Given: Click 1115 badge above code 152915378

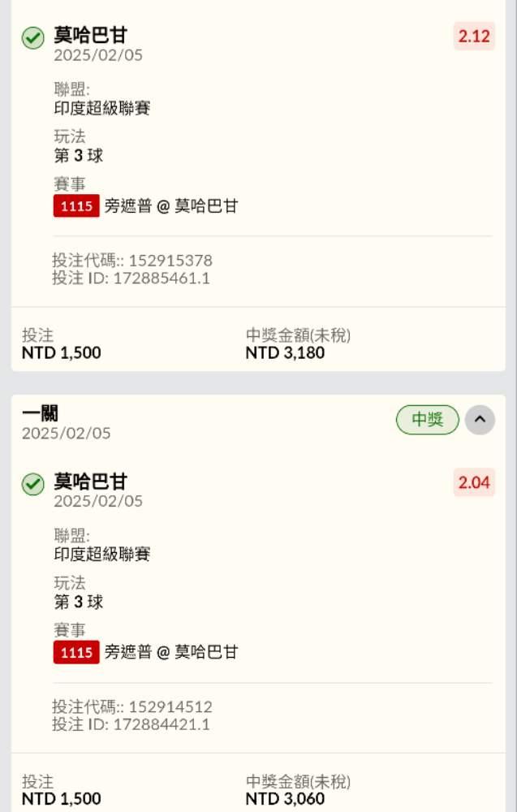Looking at the screenshot, I should (76, 206).
